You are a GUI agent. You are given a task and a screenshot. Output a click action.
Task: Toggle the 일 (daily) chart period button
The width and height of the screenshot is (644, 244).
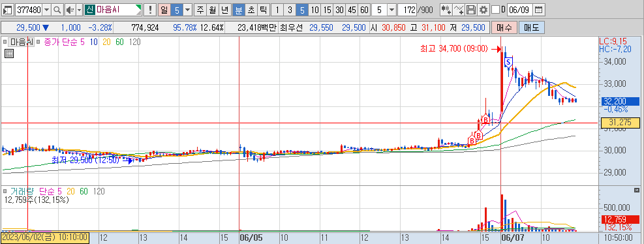coord(164,9)
